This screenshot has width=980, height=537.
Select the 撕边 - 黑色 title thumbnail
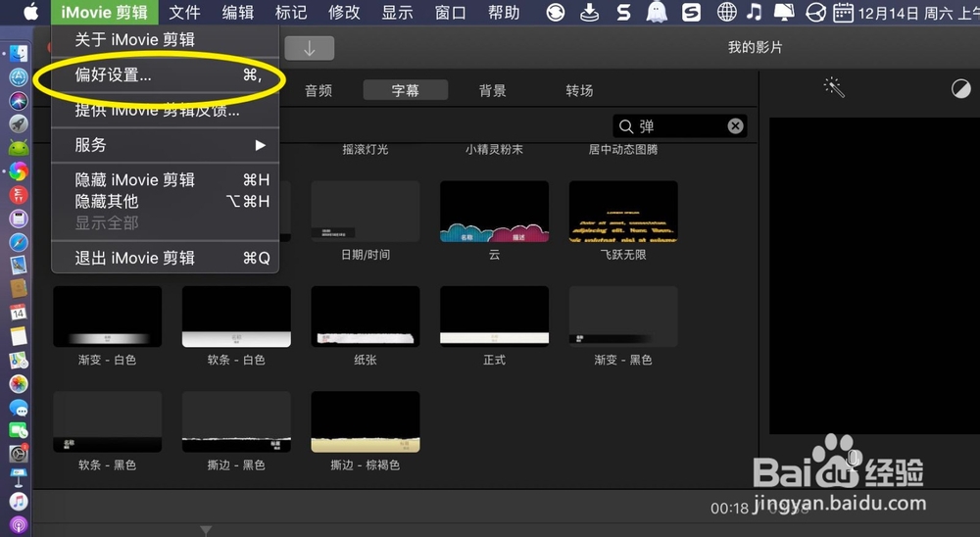pyautogui.click(x=236, y=422)
